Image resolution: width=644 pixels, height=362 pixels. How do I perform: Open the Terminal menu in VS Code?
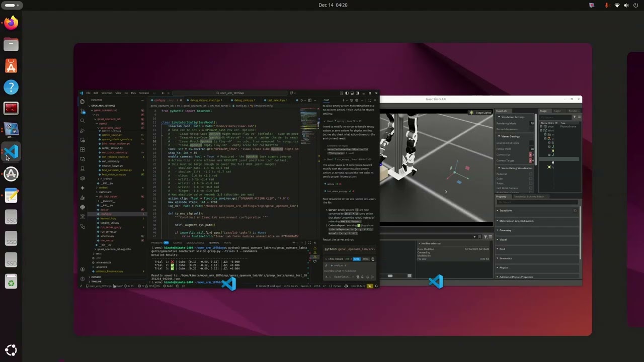click(x=144, y=93)
